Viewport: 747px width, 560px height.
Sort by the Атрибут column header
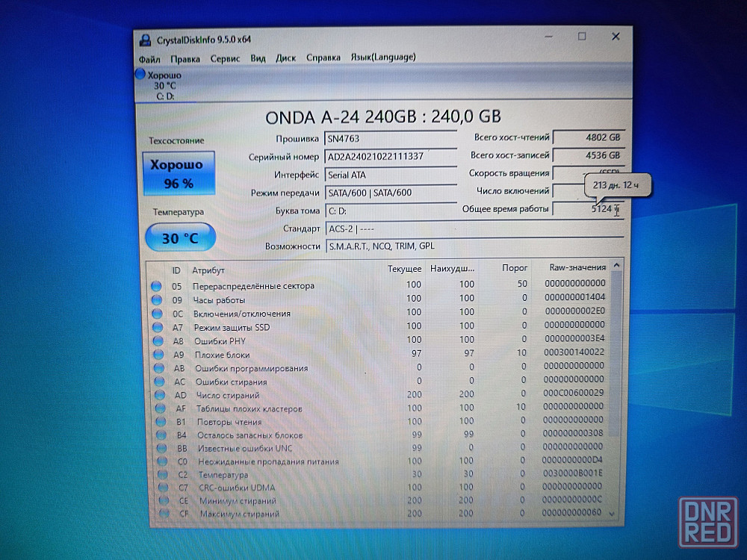pos(208,270)
